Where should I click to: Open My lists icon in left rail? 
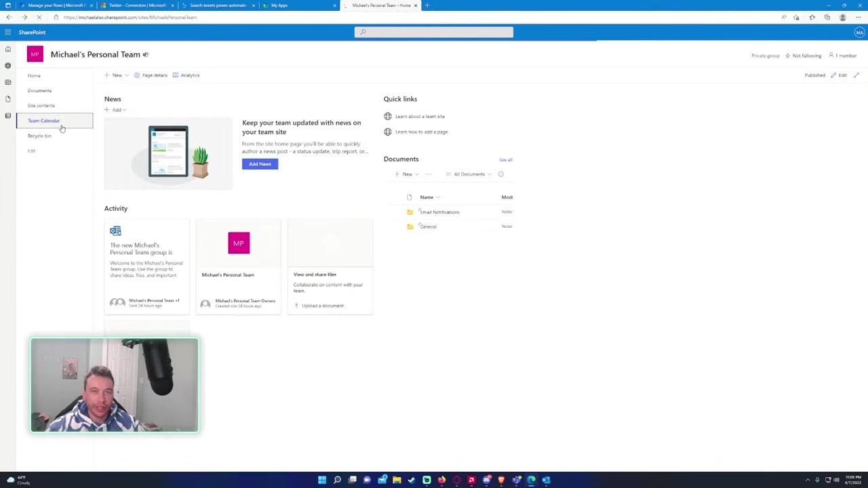(7, 115)
